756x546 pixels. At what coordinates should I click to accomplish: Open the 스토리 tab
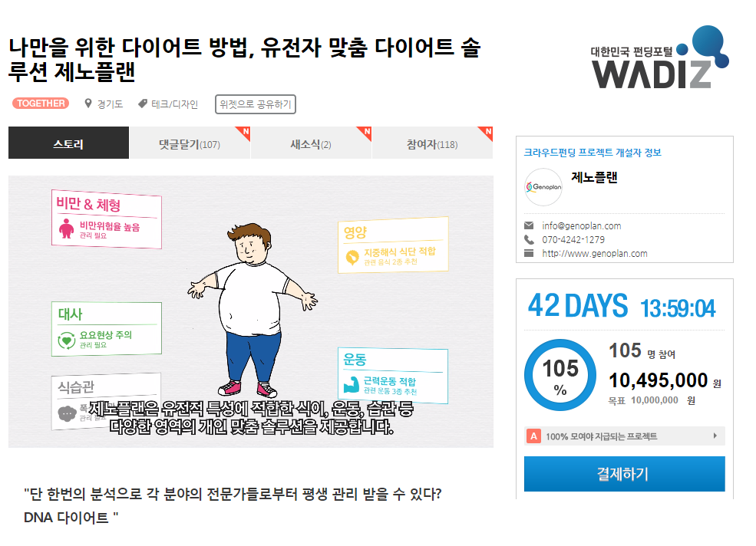click(x=68, y=143)
